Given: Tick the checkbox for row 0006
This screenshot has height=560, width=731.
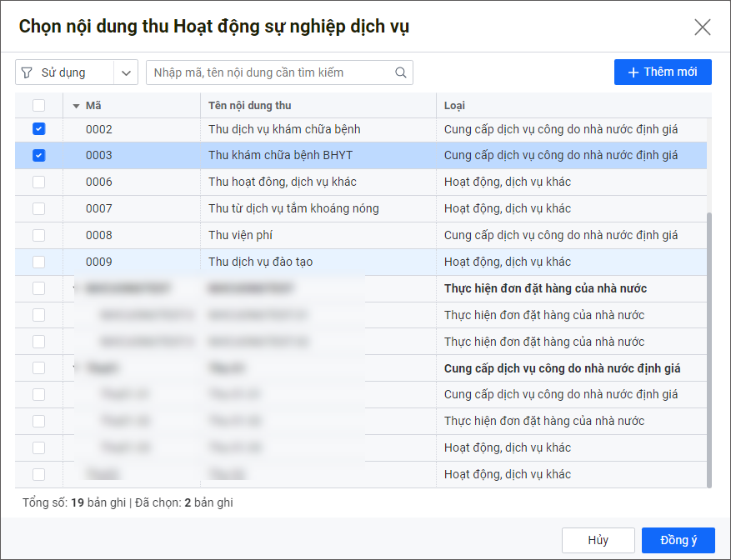Looking at the screenshot, I should click(x=39, y=182).
